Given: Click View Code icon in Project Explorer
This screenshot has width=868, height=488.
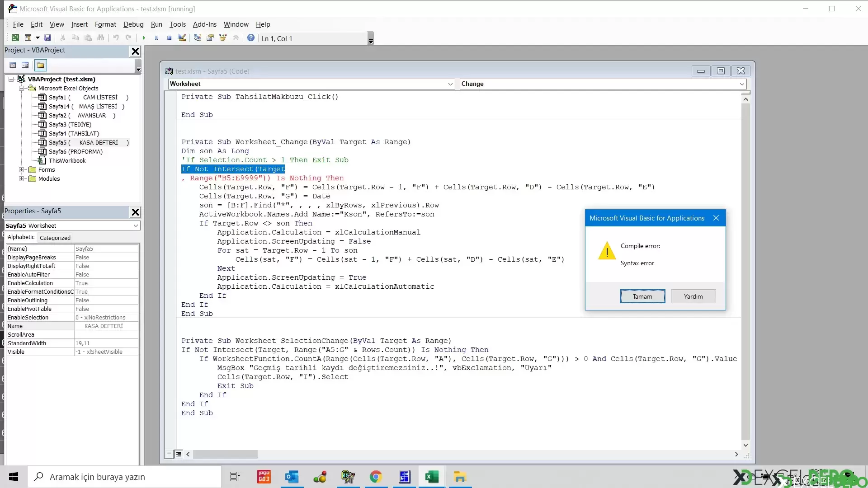Looking at the screenshot, I should click(13, 66).
